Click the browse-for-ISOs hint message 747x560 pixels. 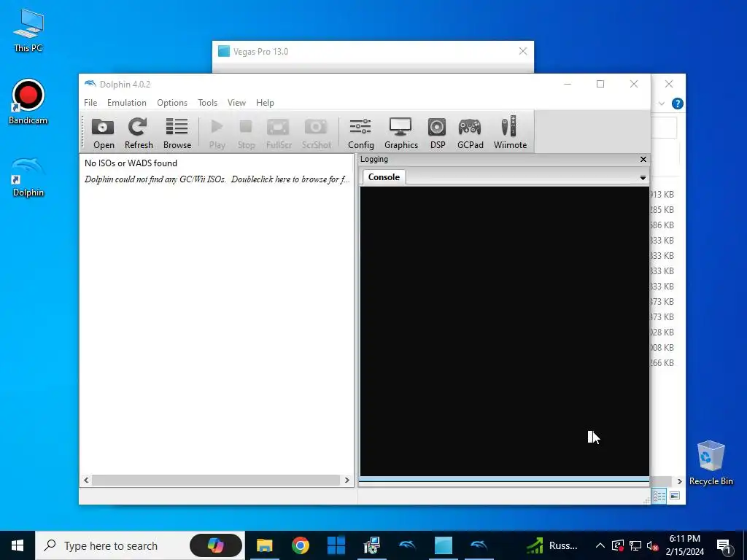[217, 179]
